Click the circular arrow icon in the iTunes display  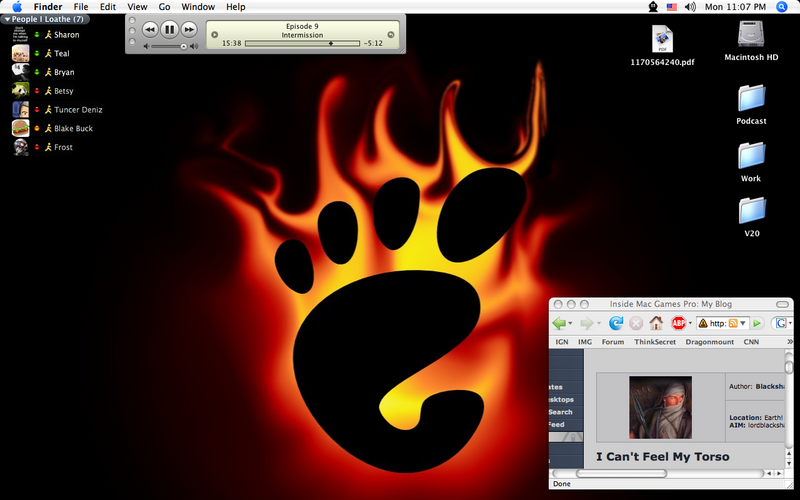(391, 35)
